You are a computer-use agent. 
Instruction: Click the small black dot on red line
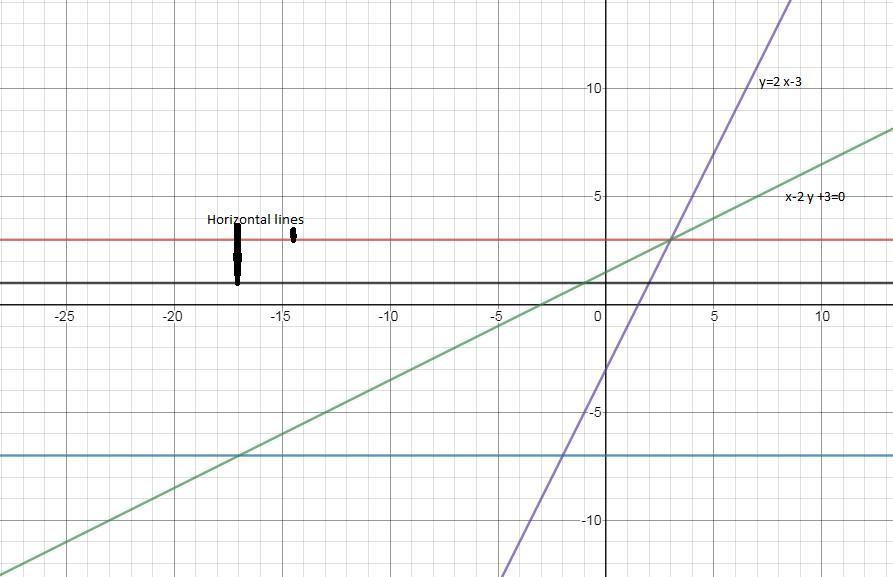[x=293, y=235]
